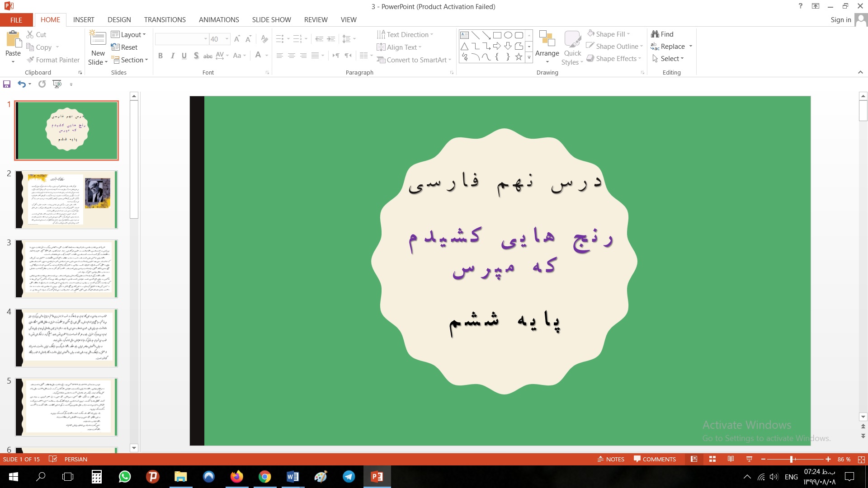
Task: Align text to the left
Action: point(280,56)
